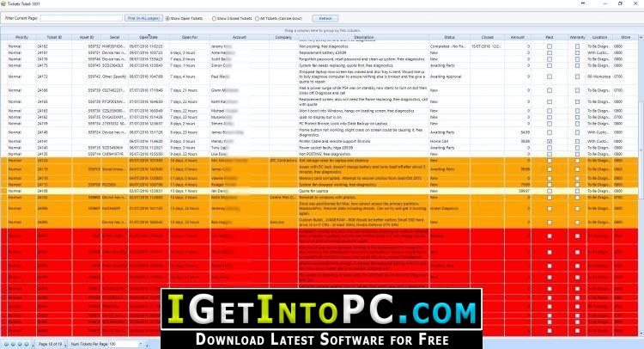Tick the Warranty checkbox for ticket 24148
Viewport: 644px width, 349px height.
coord(577,132)
